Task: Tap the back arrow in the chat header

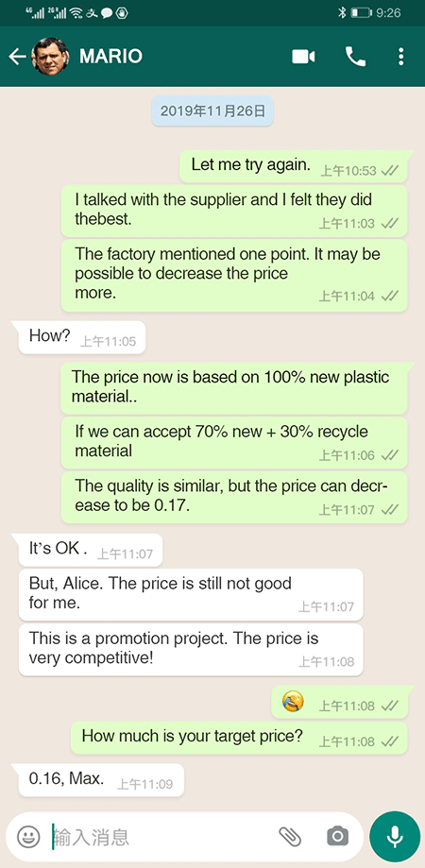Action: click(17, 57)
